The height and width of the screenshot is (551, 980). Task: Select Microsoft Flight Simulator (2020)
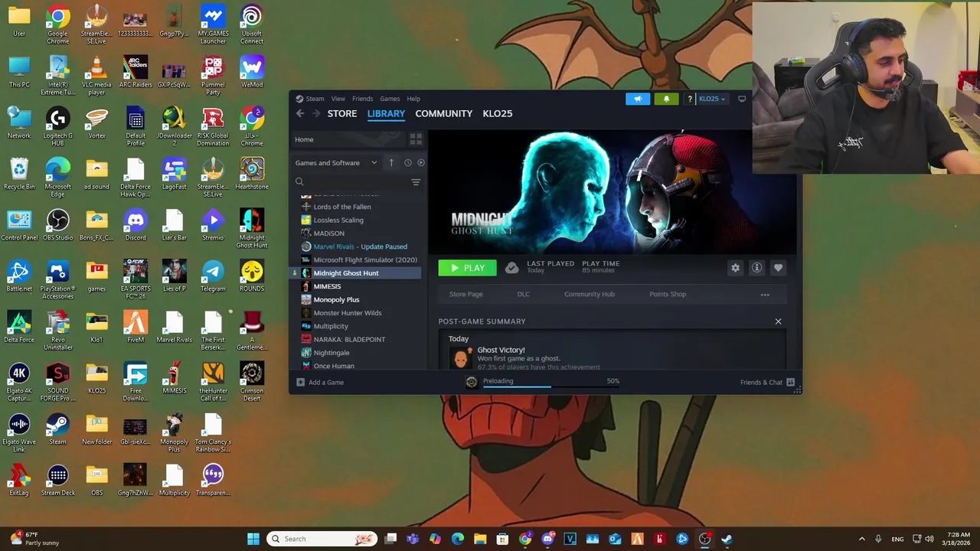[365, 260]
